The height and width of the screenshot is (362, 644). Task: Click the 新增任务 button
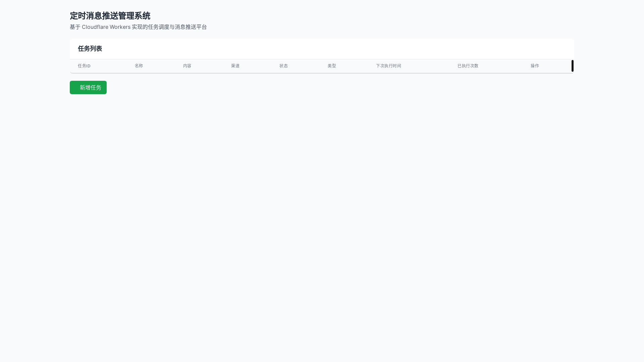88,87
